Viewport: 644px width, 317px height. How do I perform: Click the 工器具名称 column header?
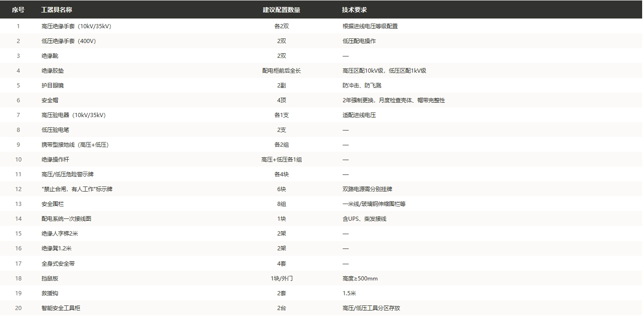[57, 10]
